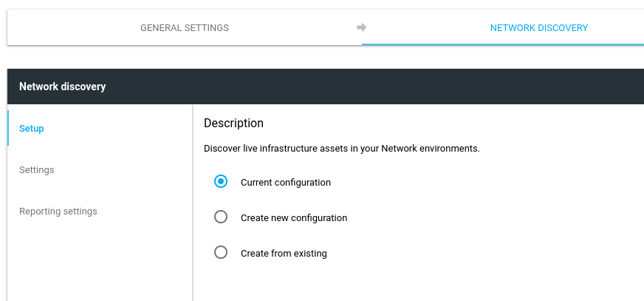Click the Network discovery panel header
The width and height of the screenshot is (644, 301).
[325, 87]
